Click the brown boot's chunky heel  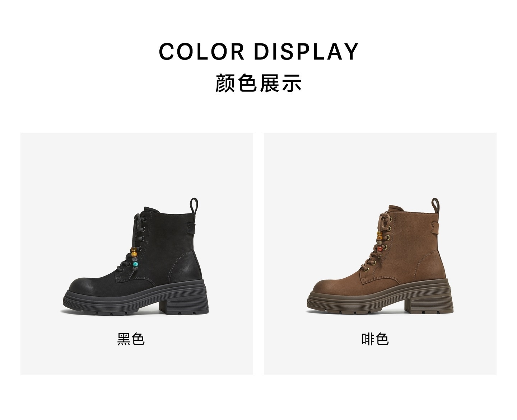pyautogui.click(x=429, y=303)
